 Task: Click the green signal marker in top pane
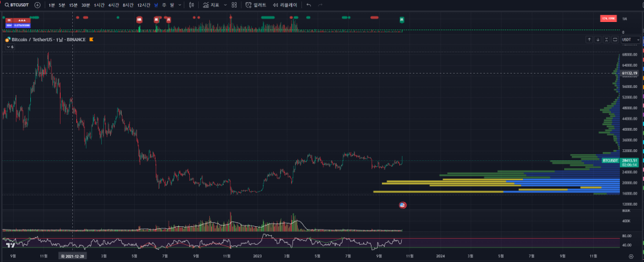point(402,19)
